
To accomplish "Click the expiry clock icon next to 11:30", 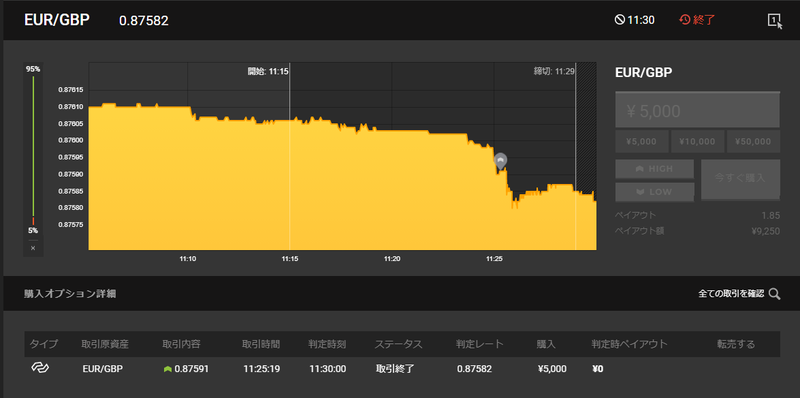I will (620, 20).
